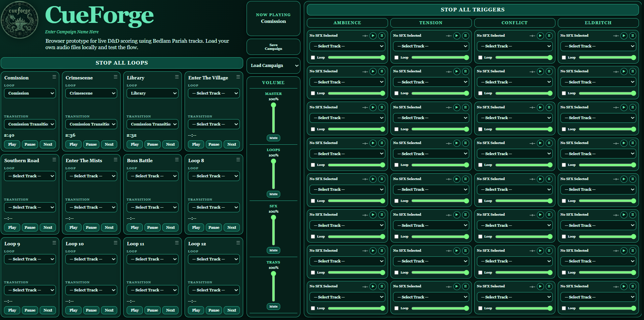Select the TENSION category header

pos(431,23)
